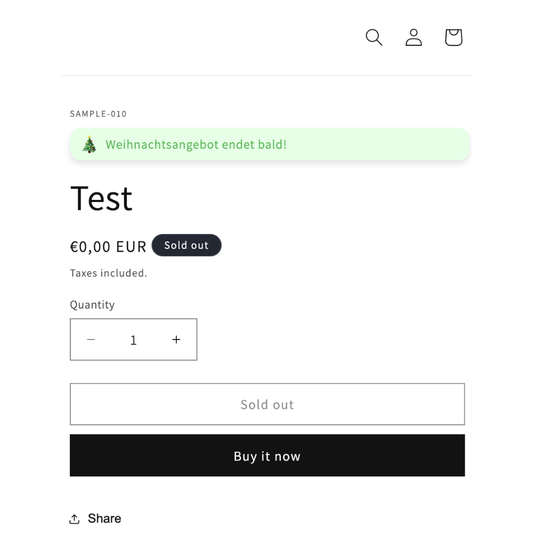Open the shopping cart bag icon
Image resolution: width=533 pixels, height=533 pixels.
click(454, 37)
